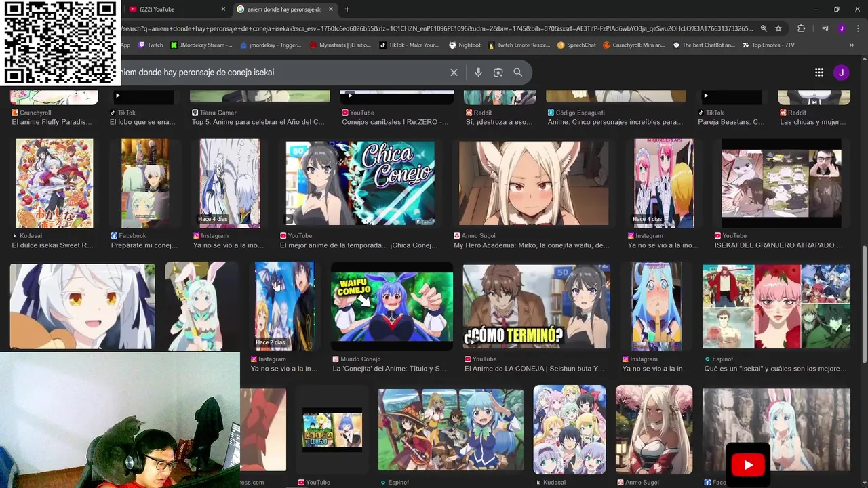
Task: Open the Twitch bookmark
Action: pyautogui.click(x=151, y=45)
